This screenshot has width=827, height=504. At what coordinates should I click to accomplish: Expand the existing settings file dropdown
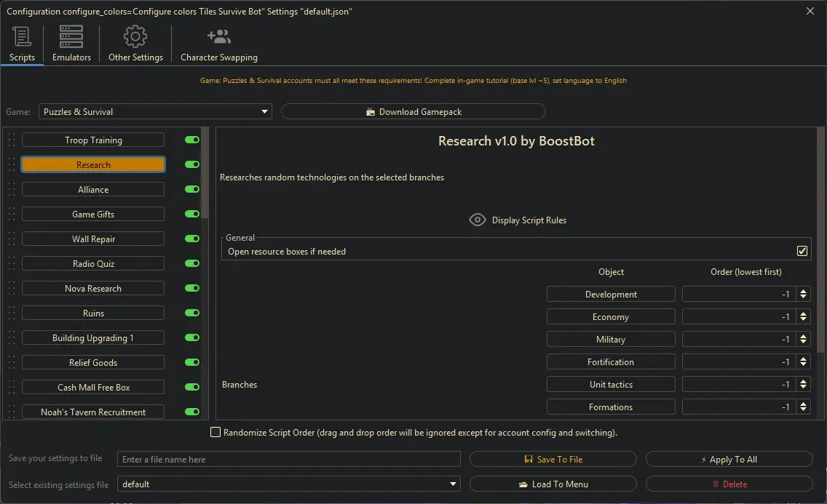click(289, 484)
